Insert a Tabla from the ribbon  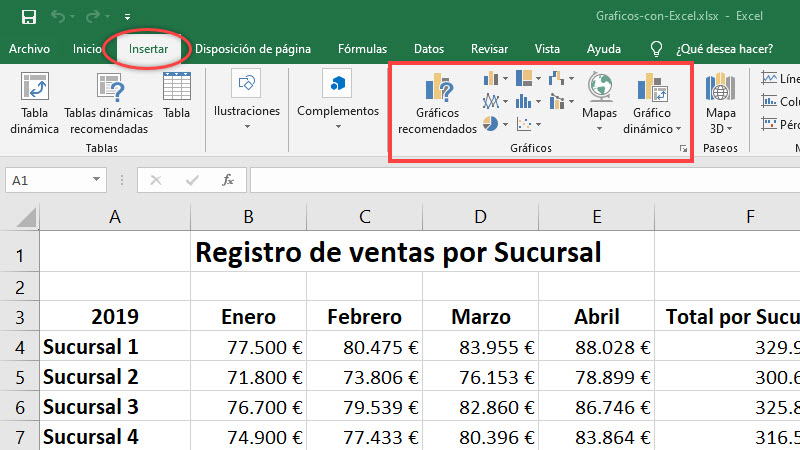point(177,98)
